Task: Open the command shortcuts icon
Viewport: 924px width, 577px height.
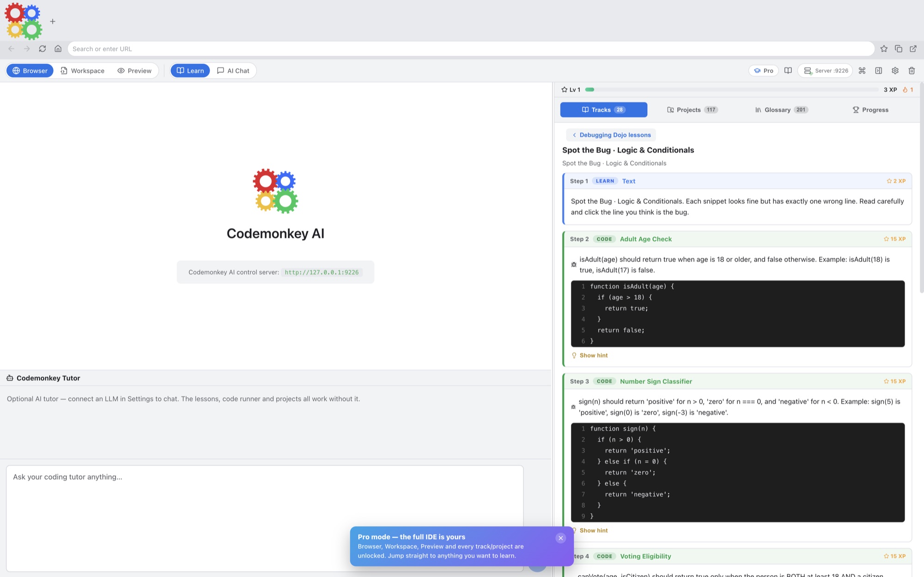Action: coord(862,71)
